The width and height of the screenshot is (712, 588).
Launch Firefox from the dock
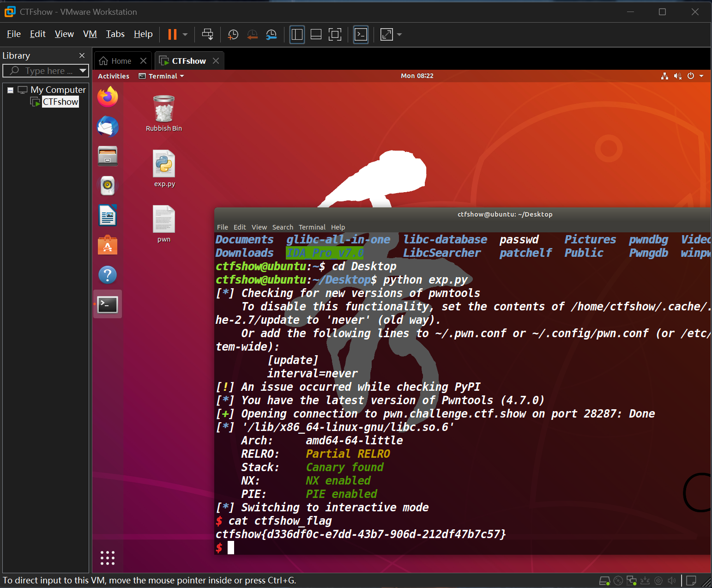point(108,97)
